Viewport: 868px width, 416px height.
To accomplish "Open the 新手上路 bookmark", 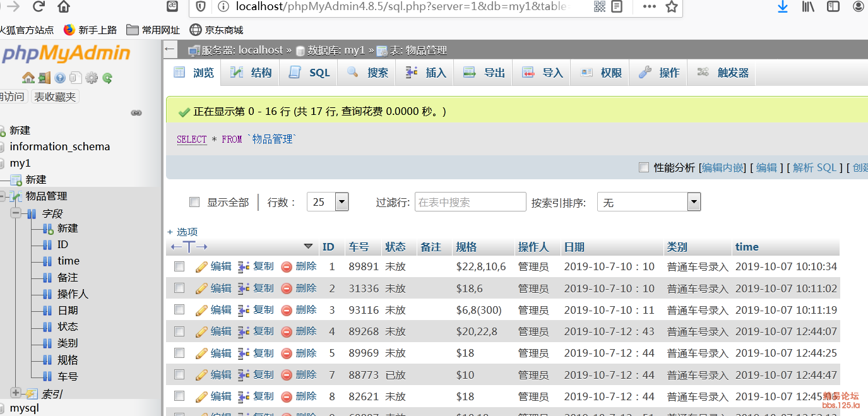I will (90, 30).
